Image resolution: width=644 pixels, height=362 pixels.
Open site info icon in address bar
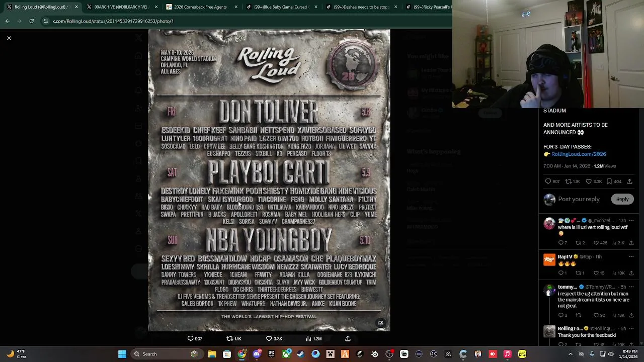[46, 21]
